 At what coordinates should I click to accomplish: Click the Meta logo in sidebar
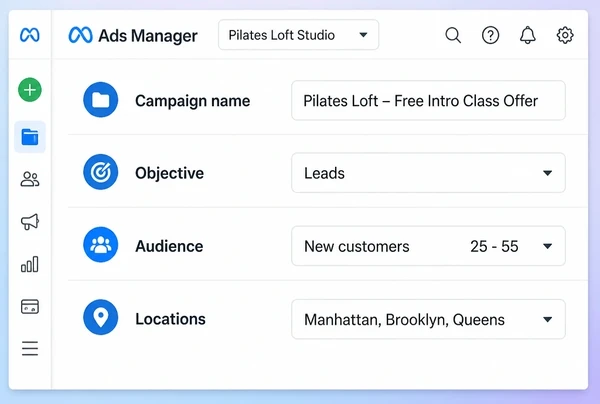pos(29,35)
